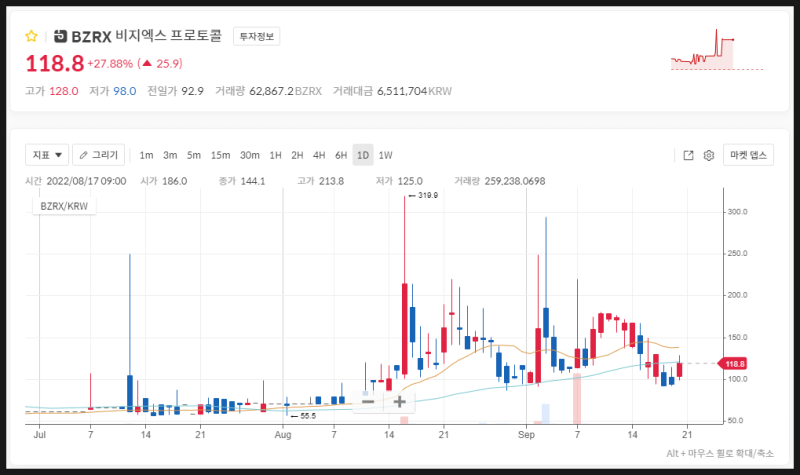
Task: Select the 1H chart interval
Action: click(276, 155)
